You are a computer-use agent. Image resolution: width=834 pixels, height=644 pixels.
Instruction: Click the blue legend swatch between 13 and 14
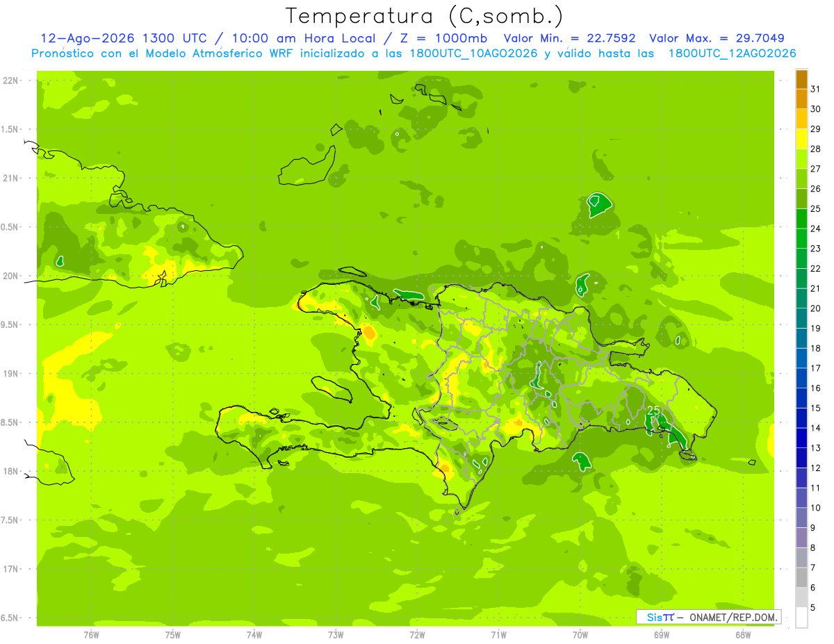tap(801, 438)
